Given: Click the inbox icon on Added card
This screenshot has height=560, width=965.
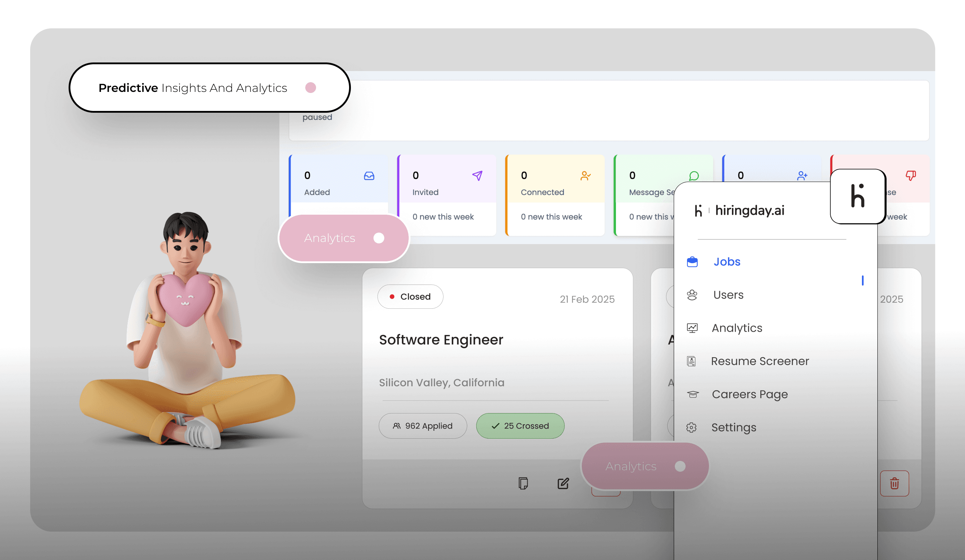Looking at the screenshot, I should [369, 176].
